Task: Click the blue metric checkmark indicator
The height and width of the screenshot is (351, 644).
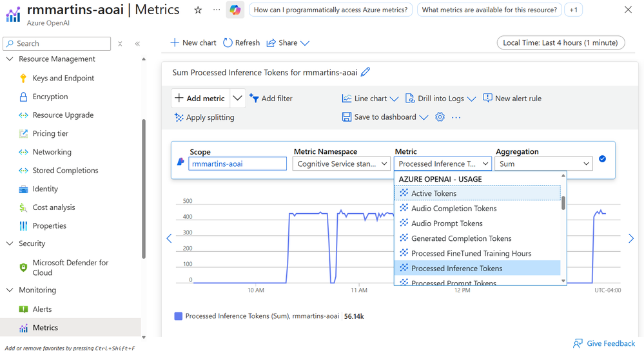Action: tap(602, 158)
